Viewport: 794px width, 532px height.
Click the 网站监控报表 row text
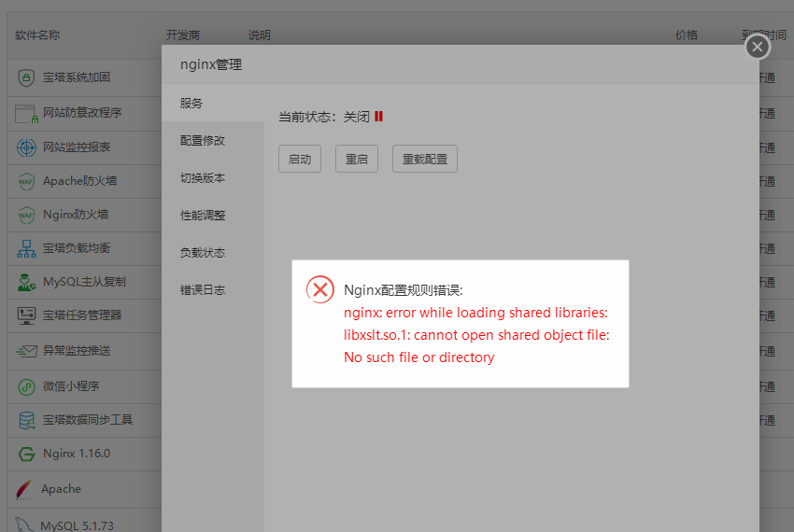pos(77,147)
